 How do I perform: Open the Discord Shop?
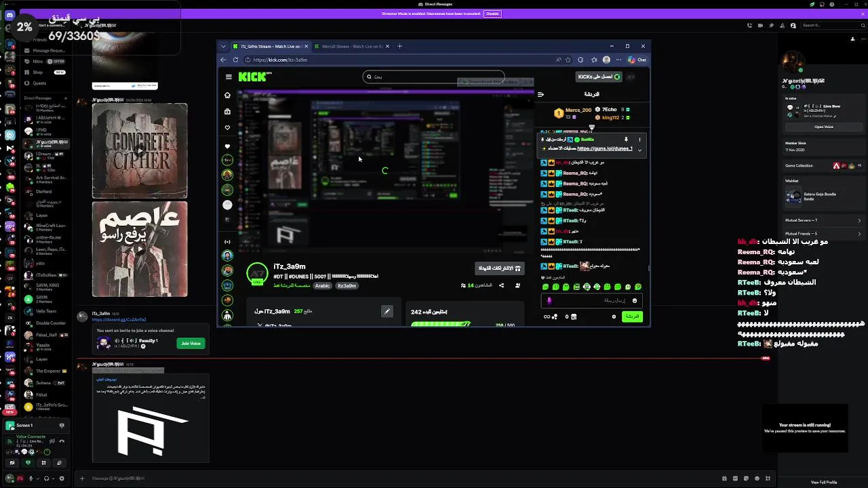click(x=45, y=72)
